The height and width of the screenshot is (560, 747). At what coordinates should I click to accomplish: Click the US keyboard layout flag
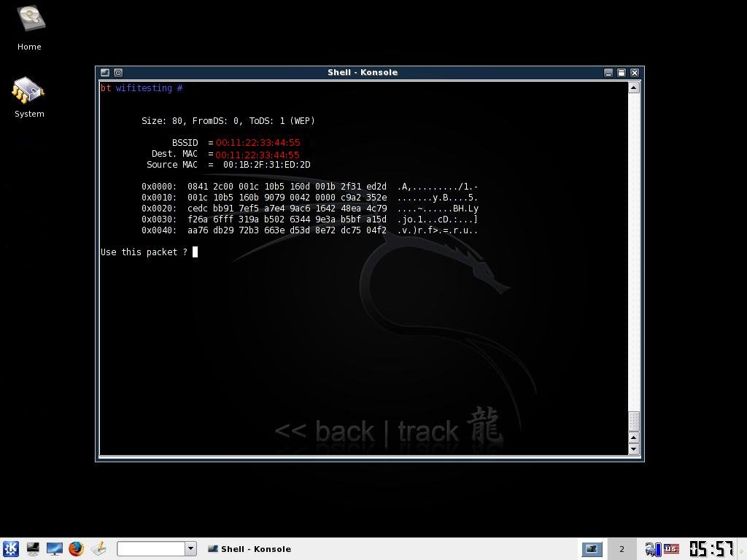coord(671,548)
